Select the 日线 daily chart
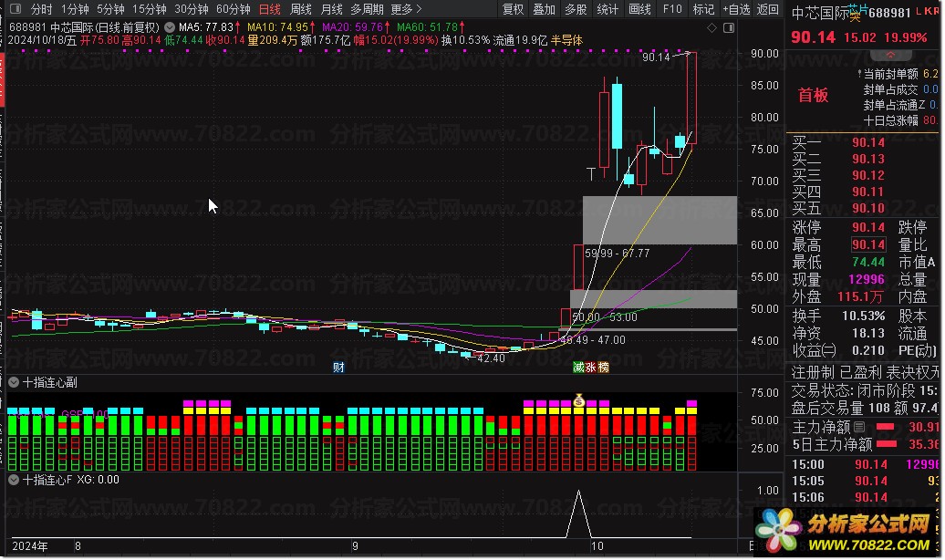The image size is (945, 560). coord(270,9)
